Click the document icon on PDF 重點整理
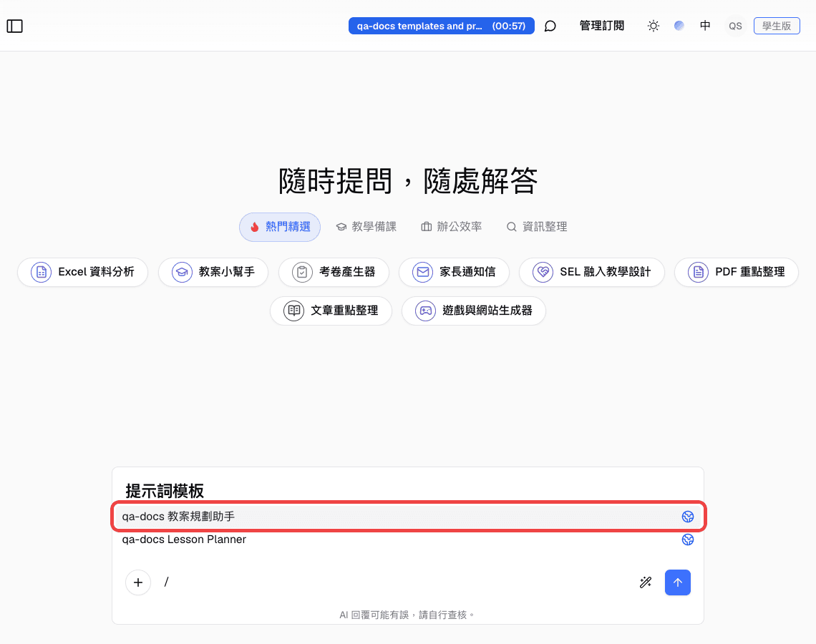 click(699, 272)
